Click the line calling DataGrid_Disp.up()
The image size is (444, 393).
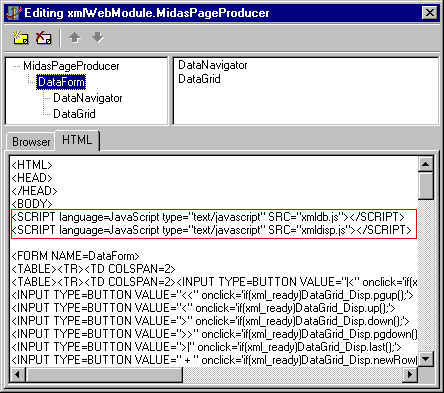tap(203, 308)
